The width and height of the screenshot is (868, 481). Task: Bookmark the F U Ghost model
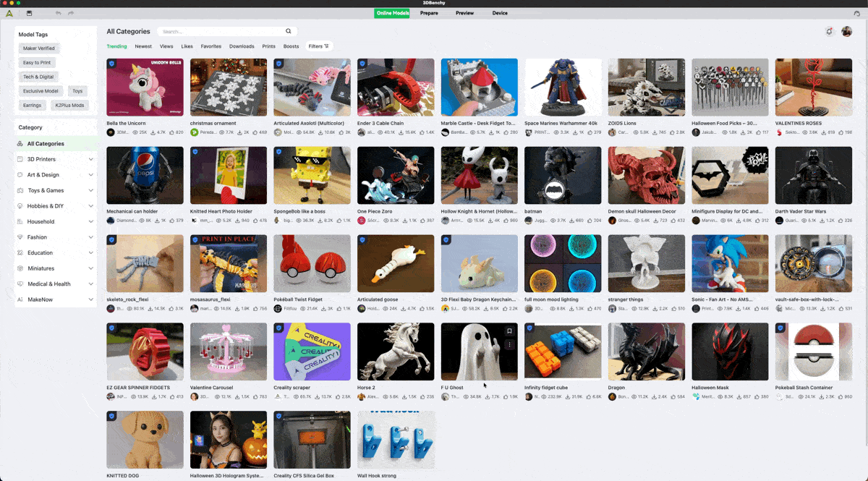[509, 331]
